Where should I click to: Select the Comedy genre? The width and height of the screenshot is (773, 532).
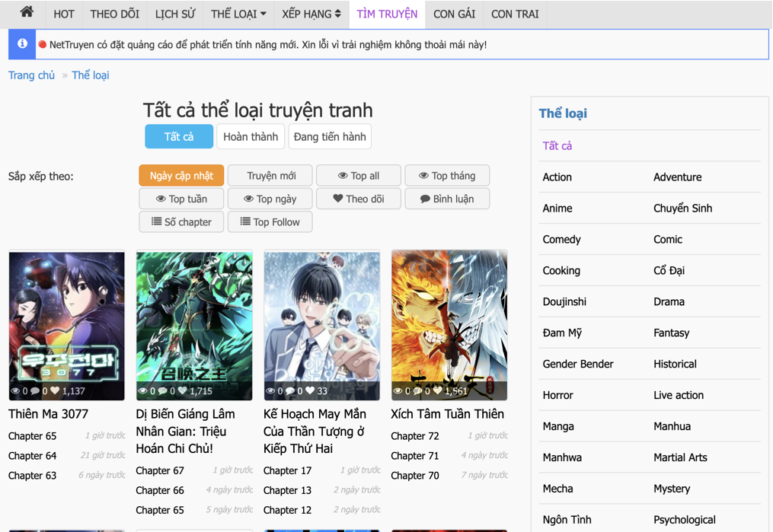[x=561, y=240]
